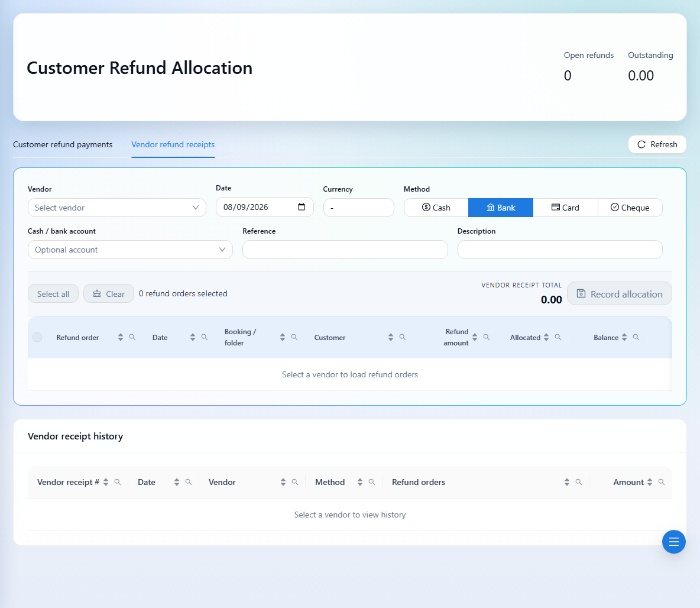Click 'Select a vendor to view history'

pyautogui.click(x=349, y=515)
